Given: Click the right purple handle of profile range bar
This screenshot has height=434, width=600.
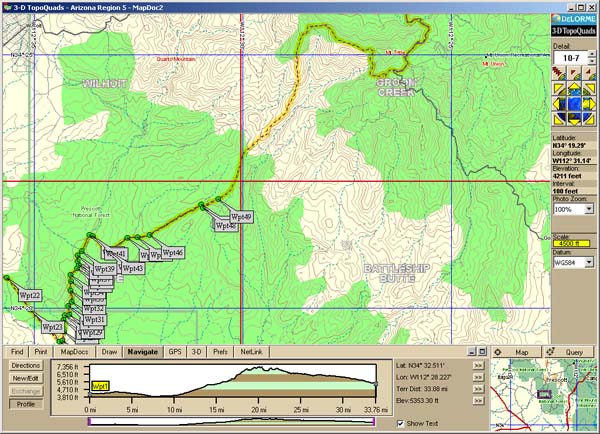Looking at the screenshot, I should [374, 421].
